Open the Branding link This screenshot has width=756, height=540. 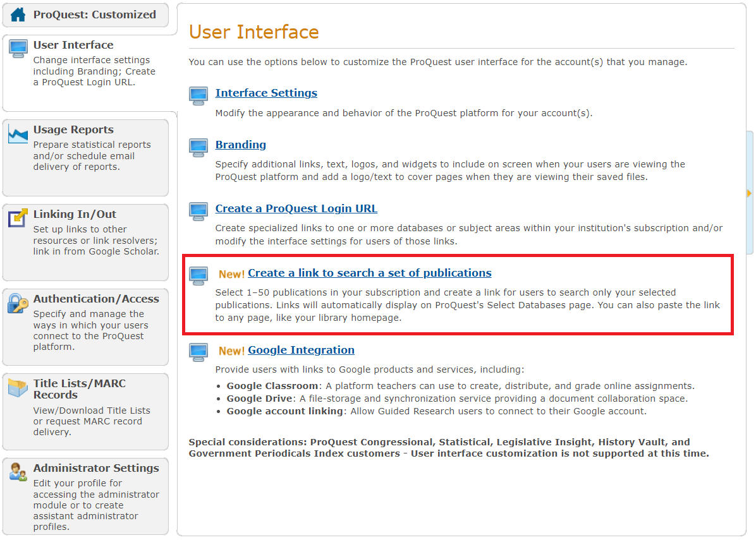241,145
